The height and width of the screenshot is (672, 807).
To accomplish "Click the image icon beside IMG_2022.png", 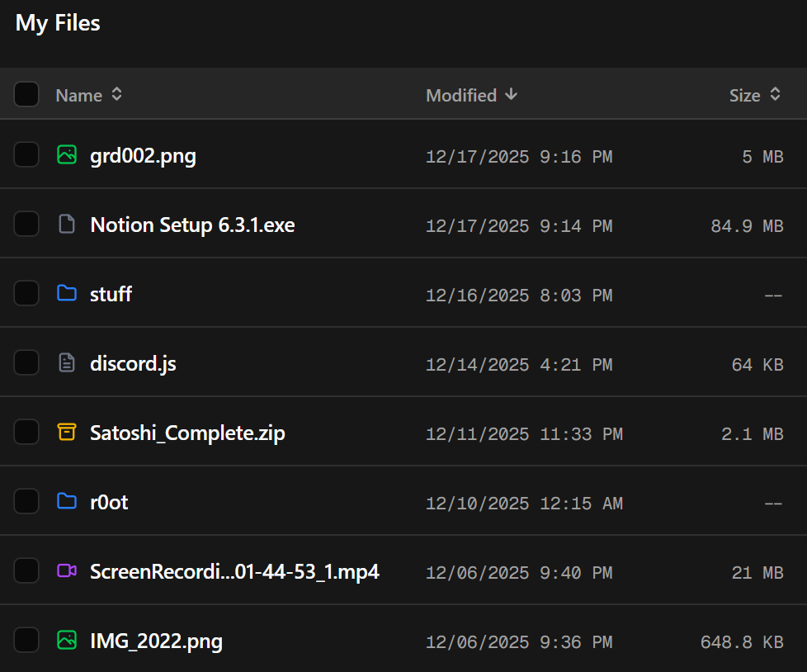I will click(67, 640).
